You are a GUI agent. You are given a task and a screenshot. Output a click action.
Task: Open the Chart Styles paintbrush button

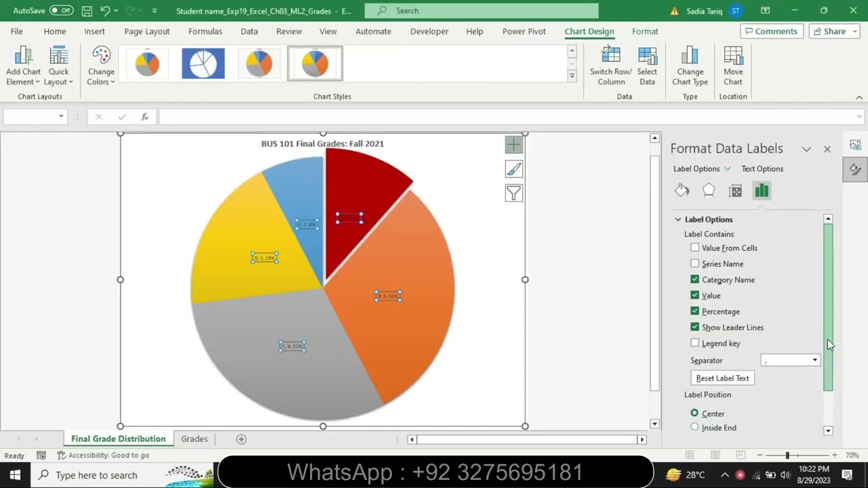click(513, 169)
